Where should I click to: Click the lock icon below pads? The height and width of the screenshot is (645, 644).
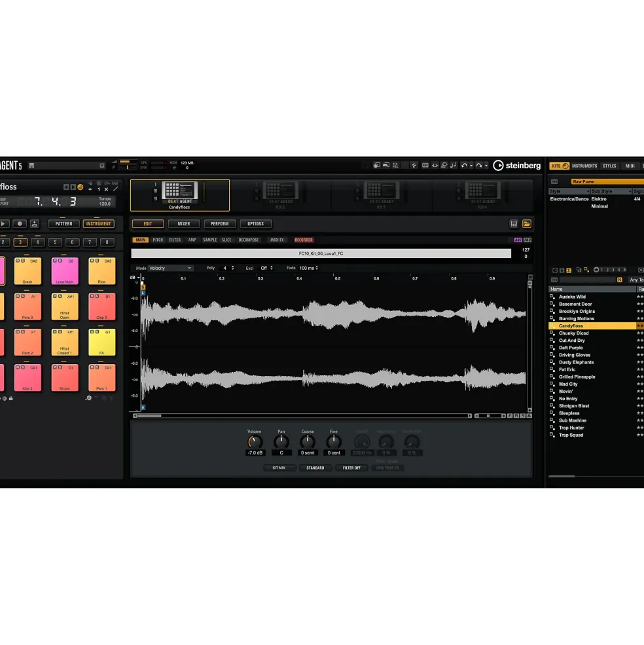click(x=11, y=398)
